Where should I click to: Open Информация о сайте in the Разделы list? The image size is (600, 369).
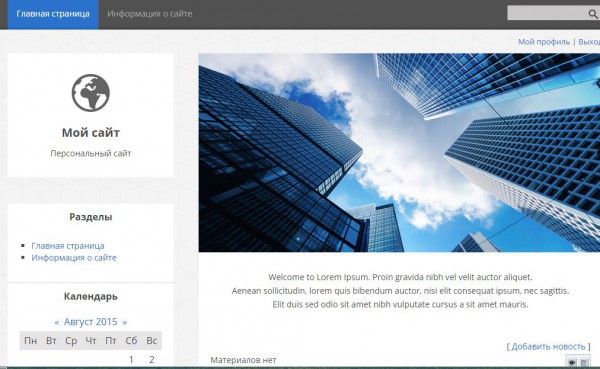74,258
